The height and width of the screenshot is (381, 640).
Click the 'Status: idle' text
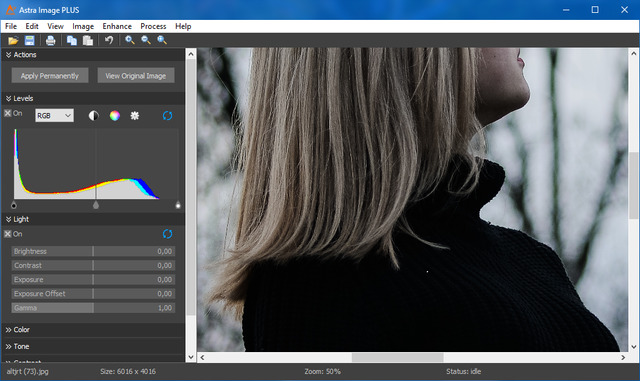463,372
